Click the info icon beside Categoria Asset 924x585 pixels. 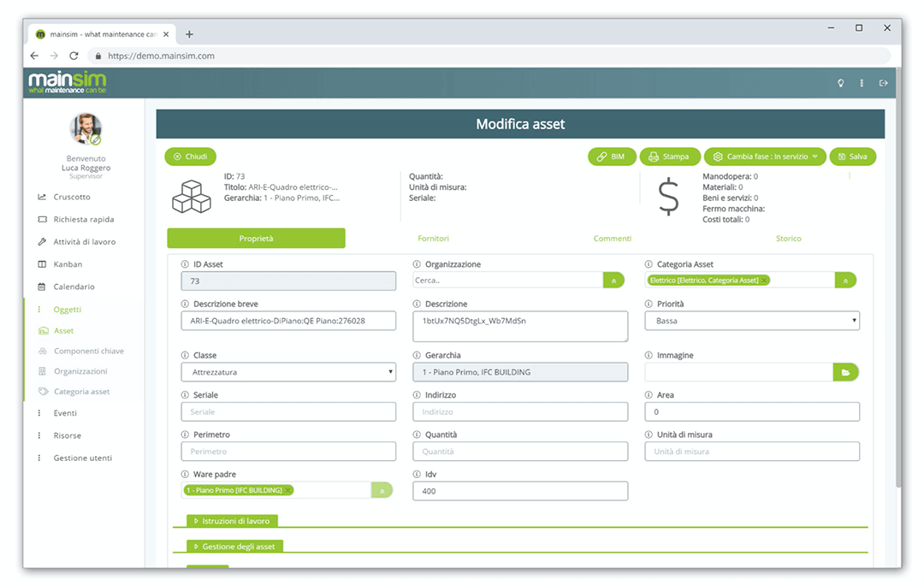point(649,264)
